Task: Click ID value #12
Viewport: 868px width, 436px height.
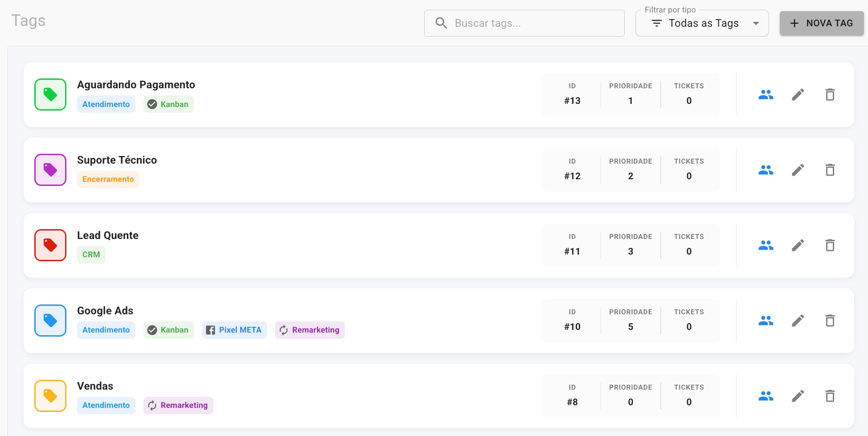Action: tap(572, 176)
